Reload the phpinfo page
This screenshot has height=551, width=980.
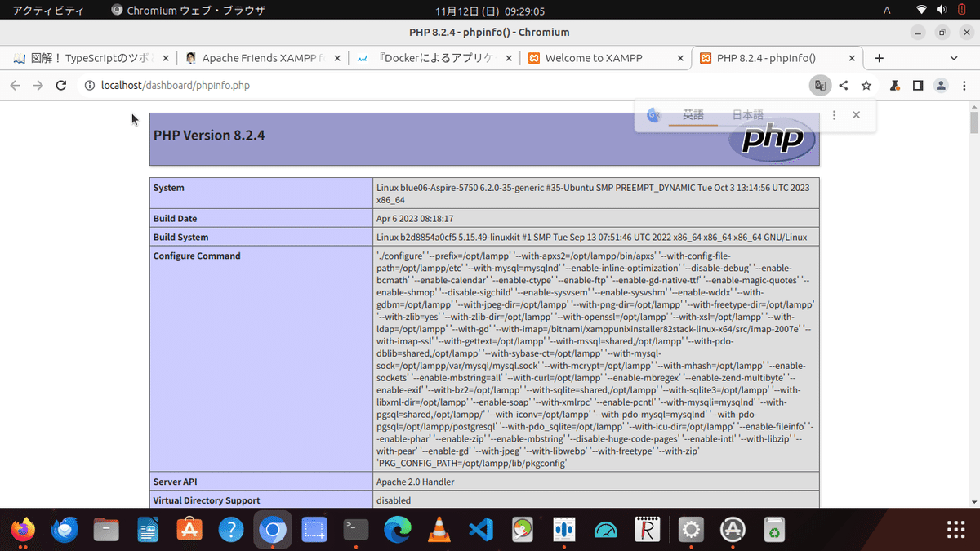pyautogui.click(x=61, y=85)
